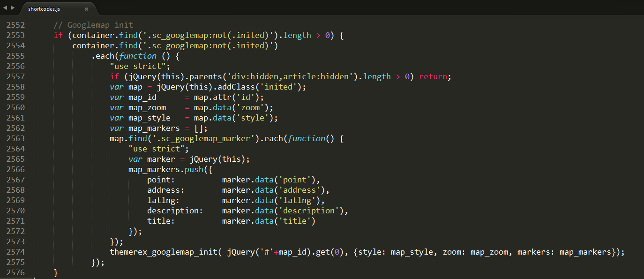Click the 'map_style' variable declaration on line 2561
This screenshot has height=279, width=644.
(x=150, y=118)
